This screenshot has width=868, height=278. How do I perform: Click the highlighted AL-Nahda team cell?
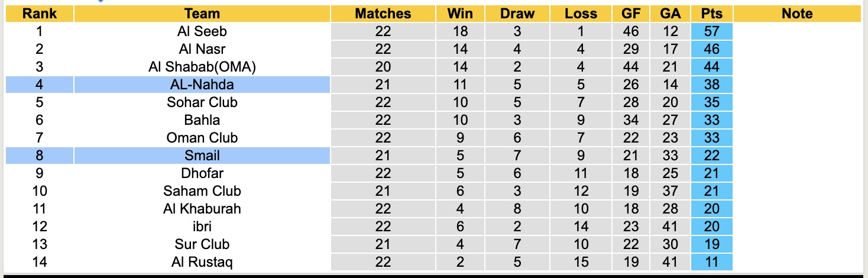coord(202,85)
